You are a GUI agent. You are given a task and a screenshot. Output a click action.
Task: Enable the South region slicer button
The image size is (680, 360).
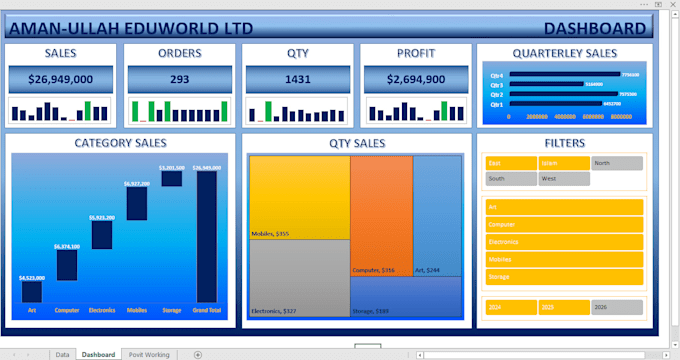[x=511, y=179]
